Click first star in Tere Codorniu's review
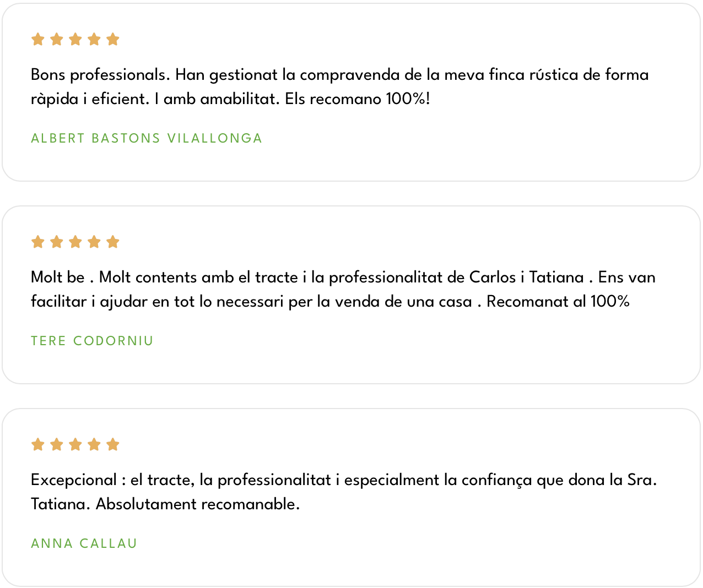 (37, 242)
